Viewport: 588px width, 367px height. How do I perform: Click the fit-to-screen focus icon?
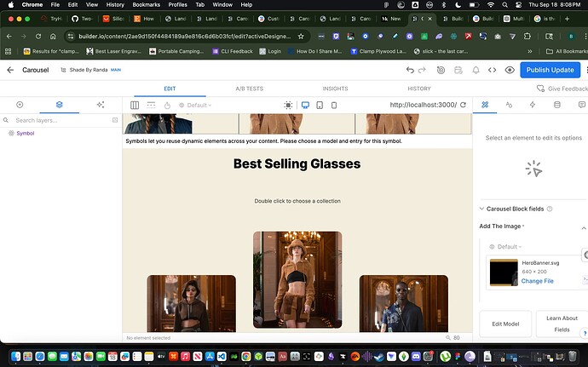point(288,106)
